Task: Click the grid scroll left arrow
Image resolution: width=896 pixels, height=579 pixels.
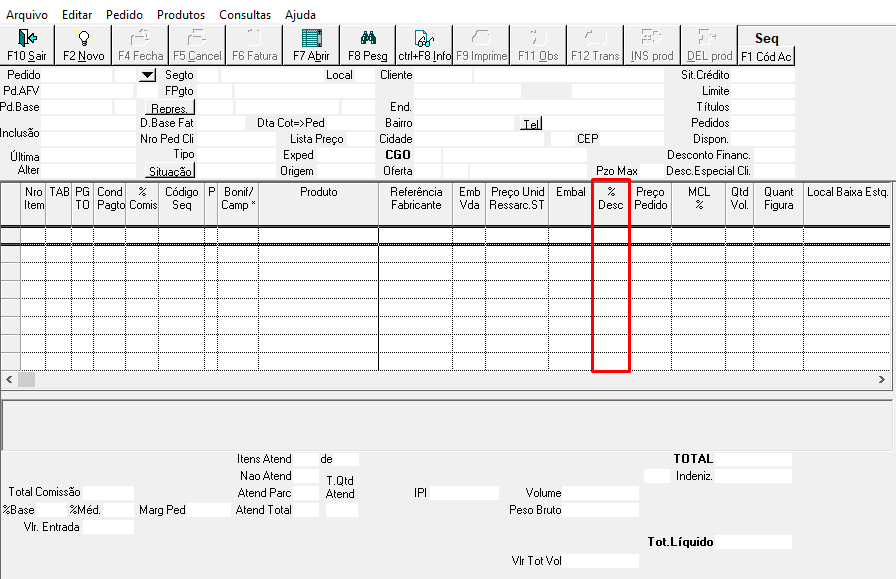Action: tap(9, 379)
